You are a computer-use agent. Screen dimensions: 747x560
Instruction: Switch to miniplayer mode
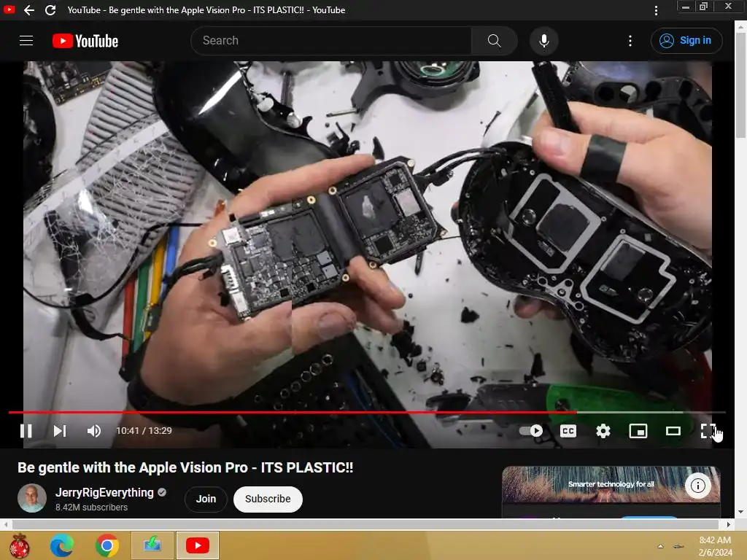click(638, 431)
